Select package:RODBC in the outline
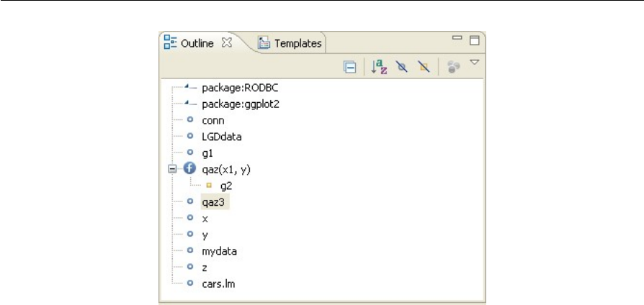This screenshot has width=644, height=305. (x=240, y=88)
